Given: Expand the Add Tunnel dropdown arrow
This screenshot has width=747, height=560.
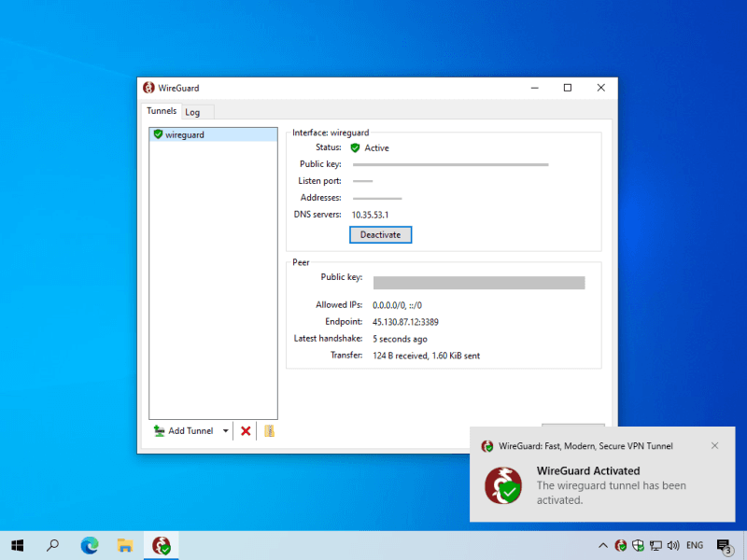Looking at the screenshot, I should pos(225,431).
